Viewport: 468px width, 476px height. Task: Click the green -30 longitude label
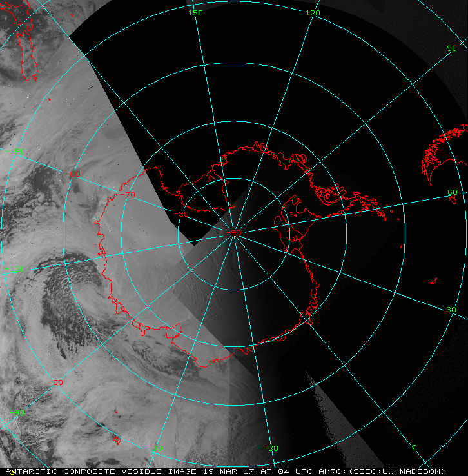coord(271,448)
